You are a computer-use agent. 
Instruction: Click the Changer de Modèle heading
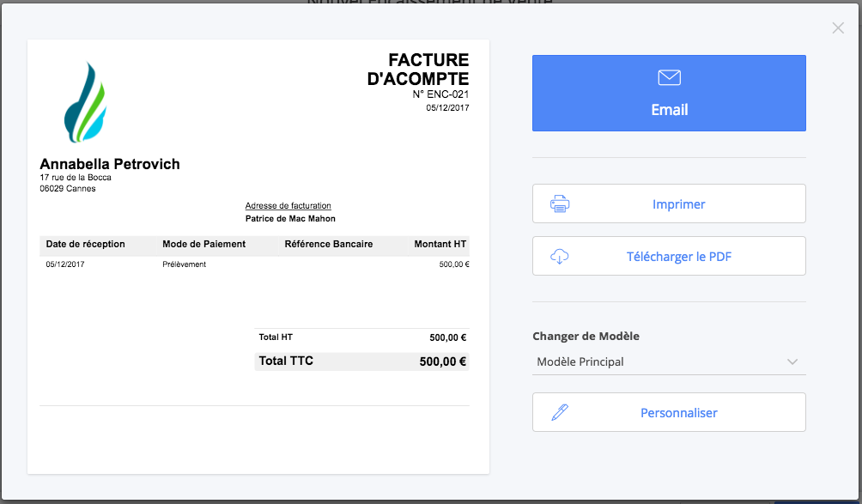(586, 336)
